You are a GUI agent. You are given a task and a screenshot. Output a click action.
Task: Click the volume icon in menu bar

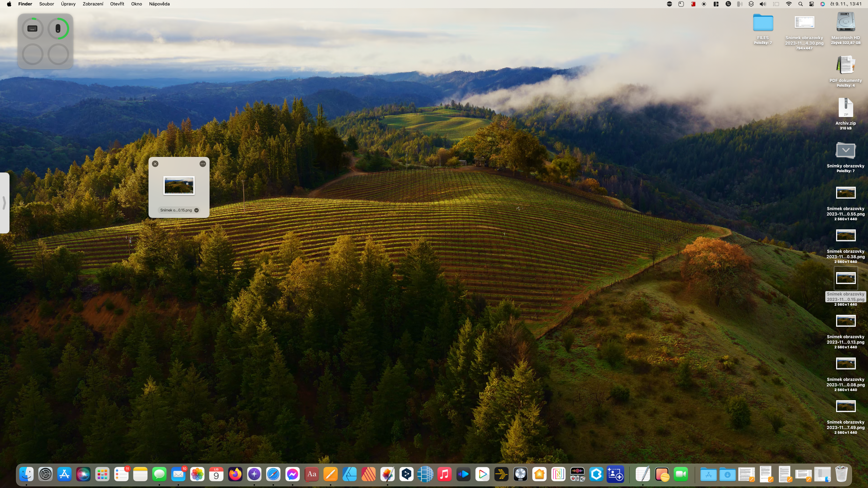coord(763,4)
